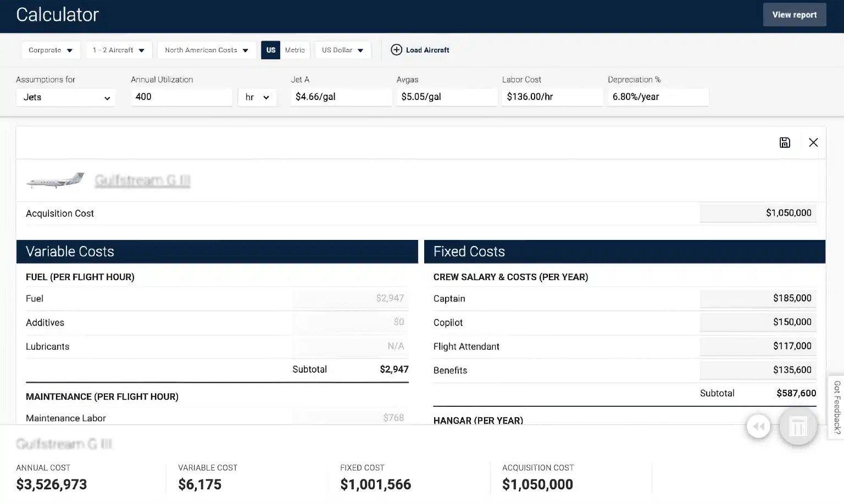Click the View report button

point(794,15)
